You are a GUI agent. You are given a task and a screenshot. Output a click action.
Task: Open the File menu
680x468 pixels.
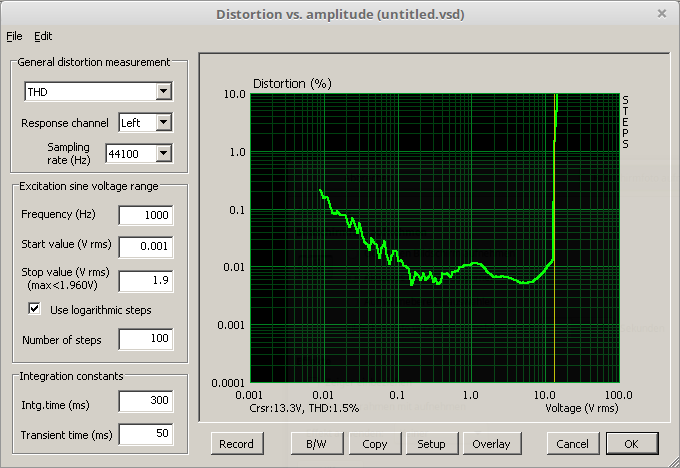tap(13, 36)
